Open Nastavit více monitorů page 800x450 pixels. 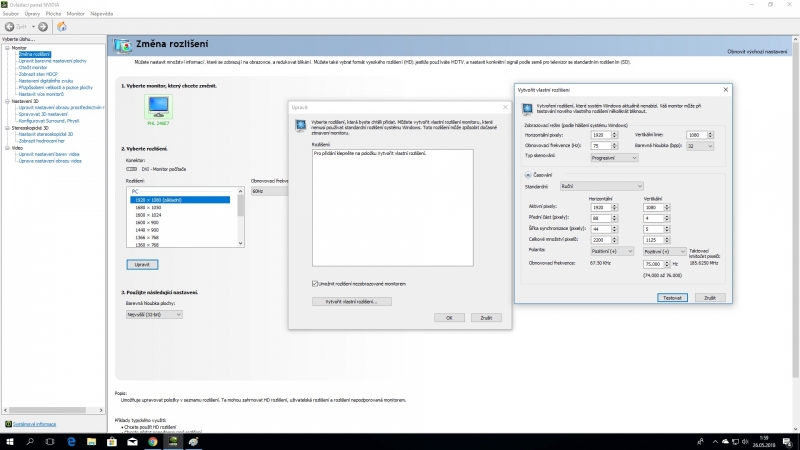(x=41, y=94)
